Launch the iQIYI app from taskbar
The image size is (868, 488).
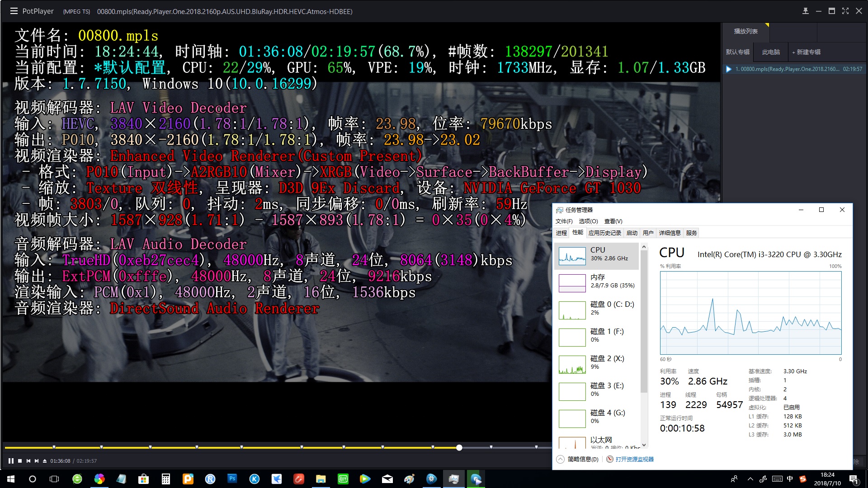[343, 479]
